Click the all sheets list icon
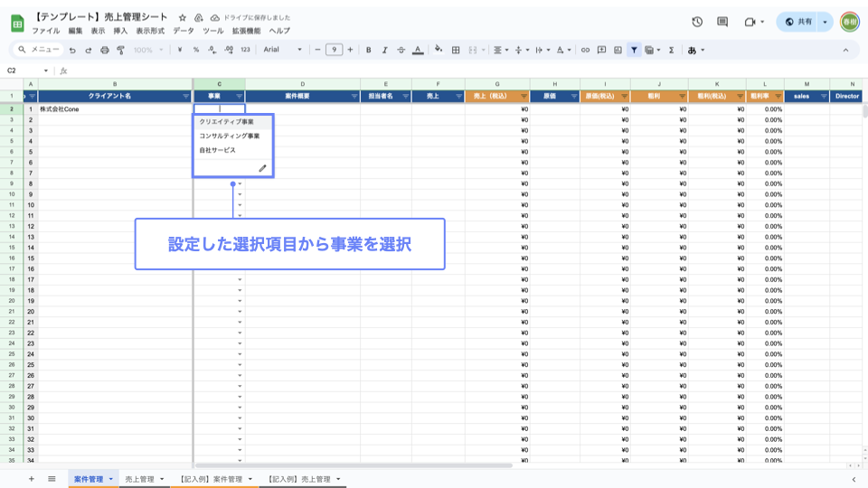The height and width of the screenshot is (488, 868). click(52, 479)
